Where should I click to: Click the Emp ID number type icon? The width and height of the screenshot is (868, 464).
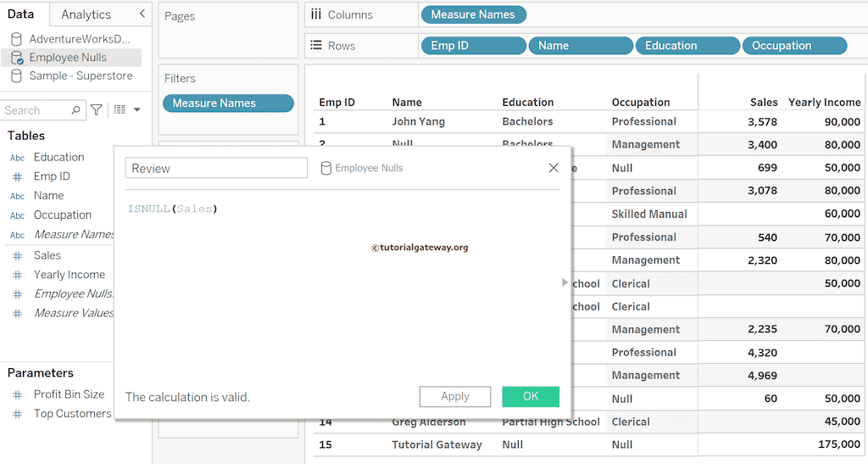point(17,176)
